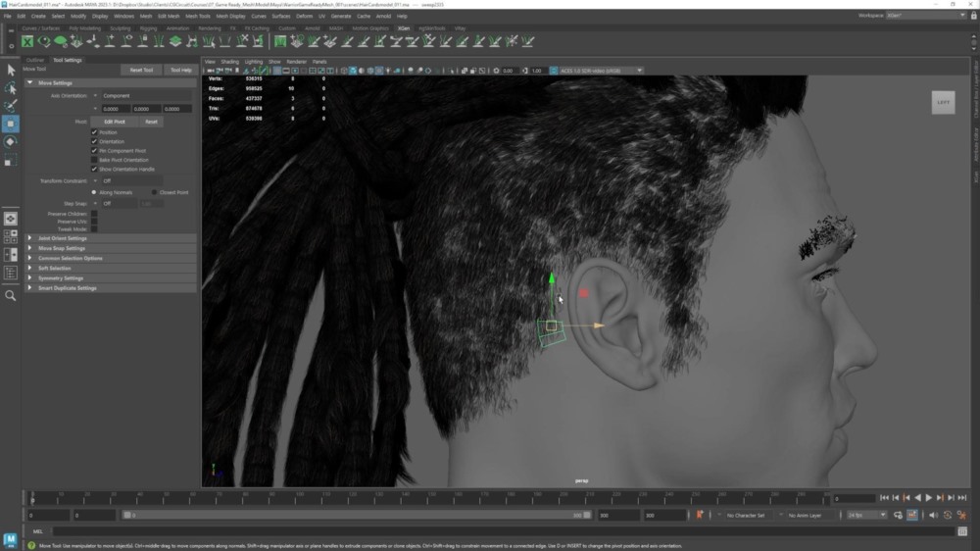Open the Arnold menu in menu bar

[383, 17]
